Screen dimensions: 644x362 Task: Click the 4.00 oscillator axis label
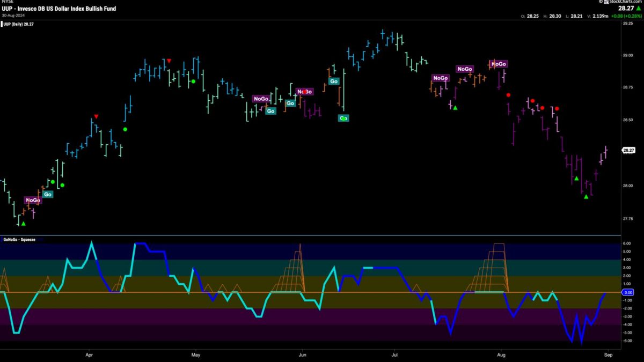point(627,260)
